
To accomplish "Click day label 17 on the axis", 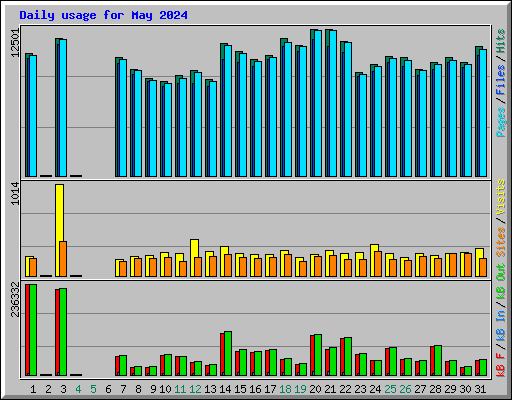I will click(x=270, y=389).
